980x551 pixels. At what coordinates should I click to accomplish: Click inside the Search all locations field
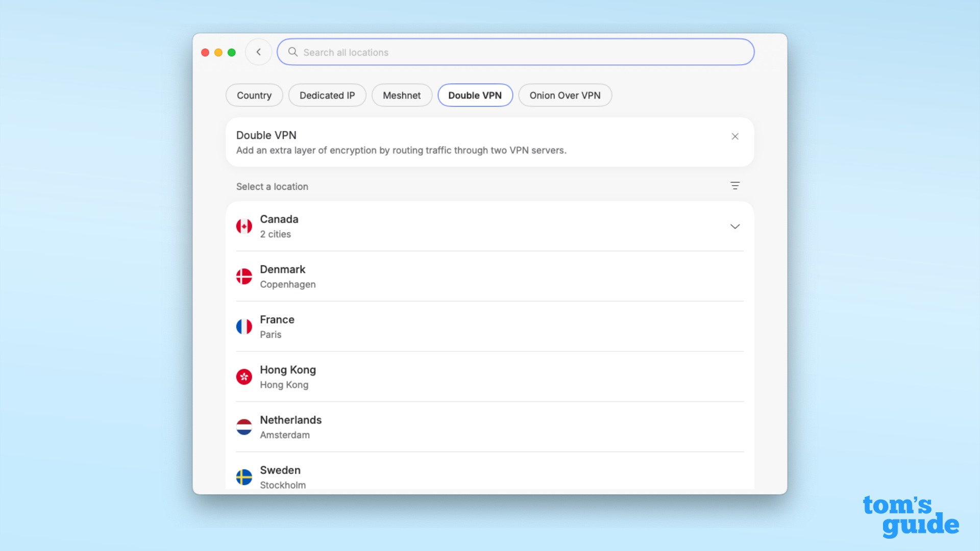(510, 52)
